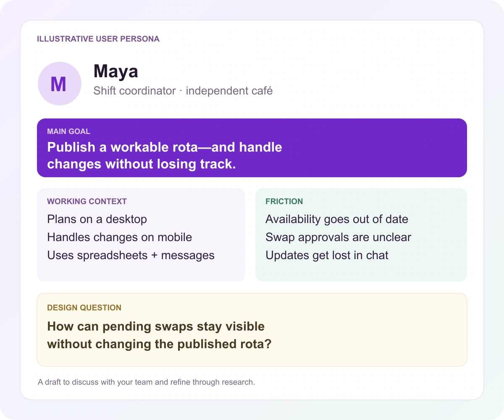Select 'Availability goes out of date' item
Viewport: 504px width, 420px height.
[337, 219]
